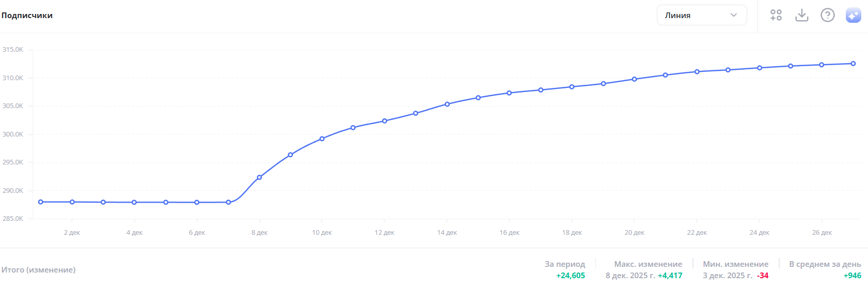The height and width of the screenshot is (287, 868).
Task: Open the Линия chart type dropdown
Action: coord(701,15)
